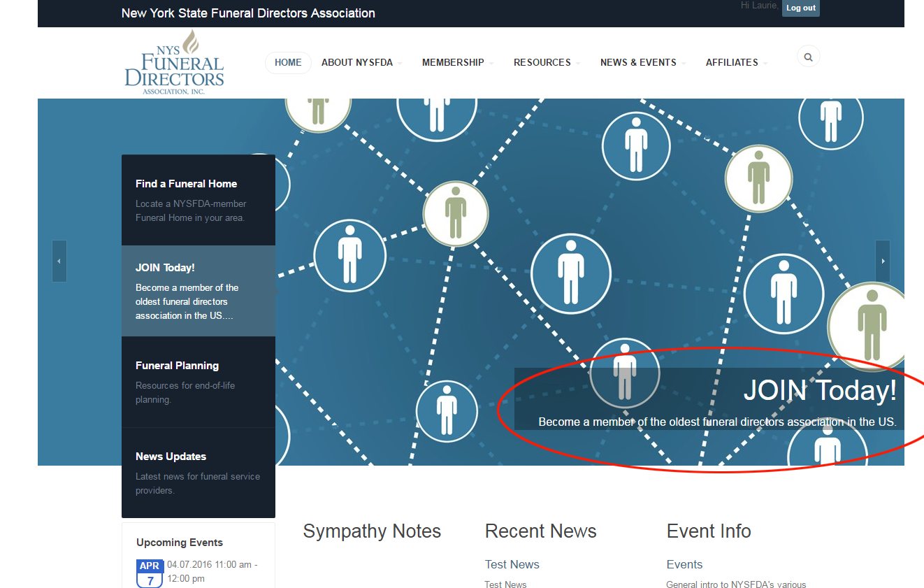Viewport: 924px width, 588px height.
Task: Click the Log out button
Action: coord(801,8)
